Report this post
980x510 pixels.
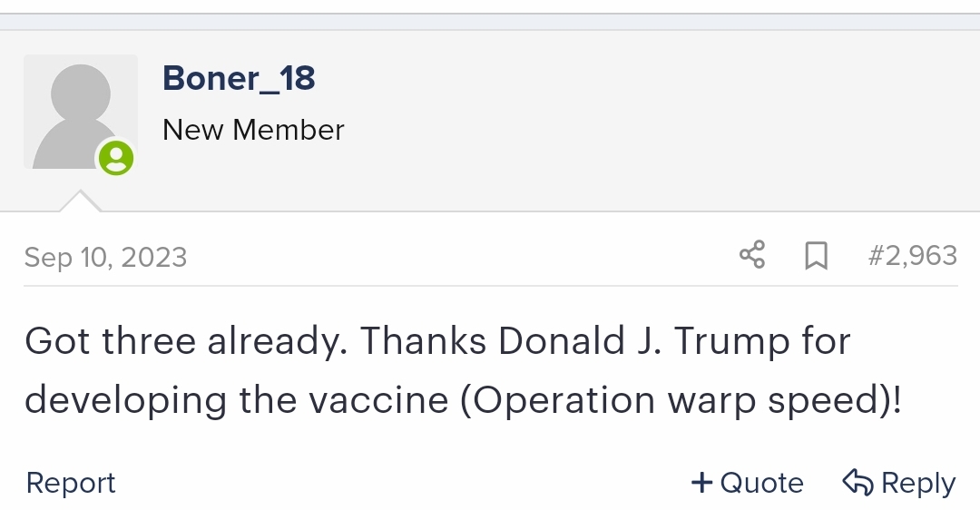point(71,483)
